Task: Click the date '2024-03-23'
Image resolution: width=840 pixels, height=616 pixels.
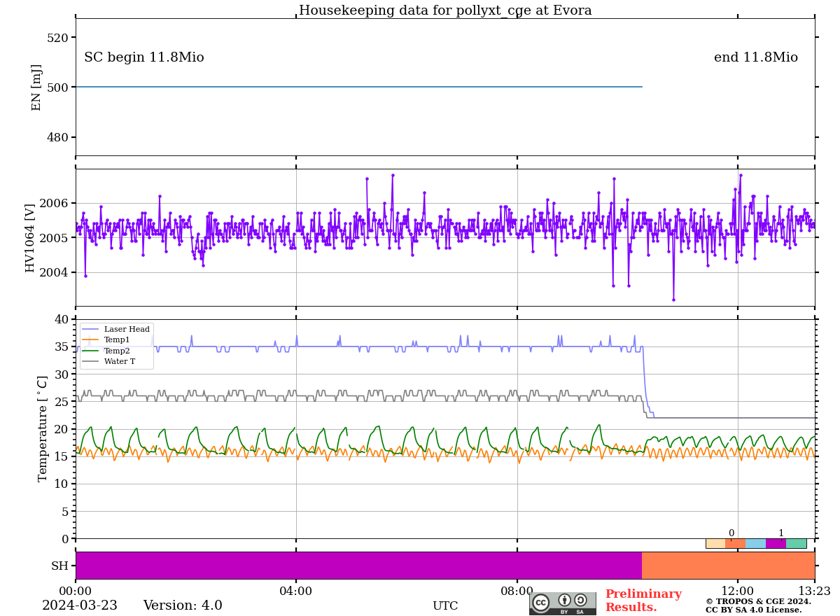Action: tap(80, 606)
